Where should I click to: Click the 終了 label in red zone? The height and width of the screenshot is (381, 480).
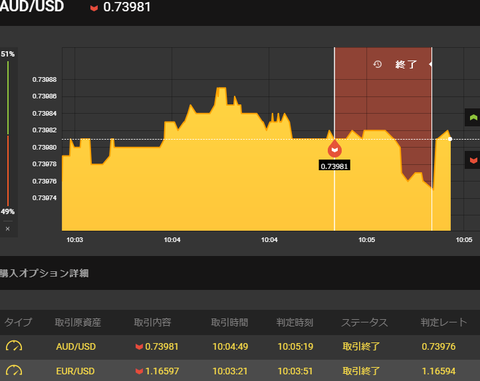coord(406,64)
